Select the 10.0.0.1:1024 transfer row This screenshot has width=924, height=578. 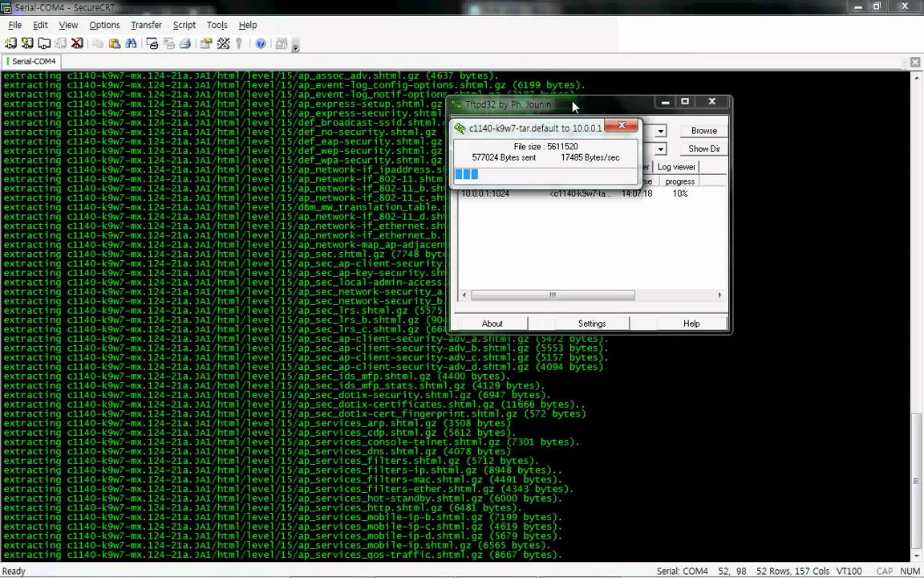point(592,193)
